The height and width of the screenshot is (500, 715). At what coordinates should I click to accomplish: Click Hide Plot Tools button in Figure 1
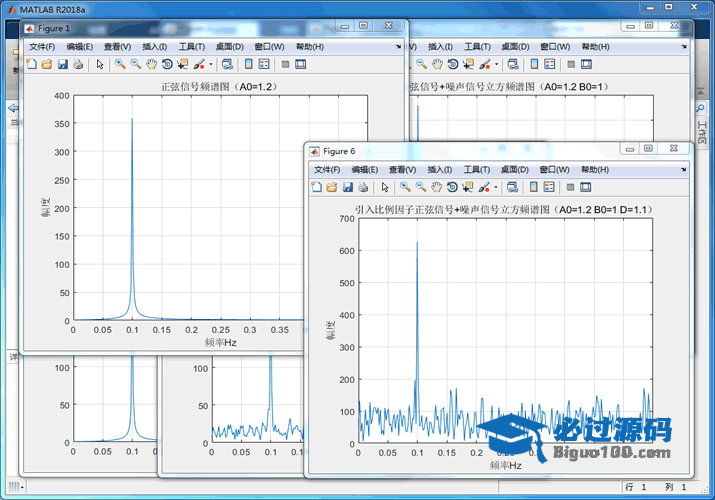coord(286,64)
